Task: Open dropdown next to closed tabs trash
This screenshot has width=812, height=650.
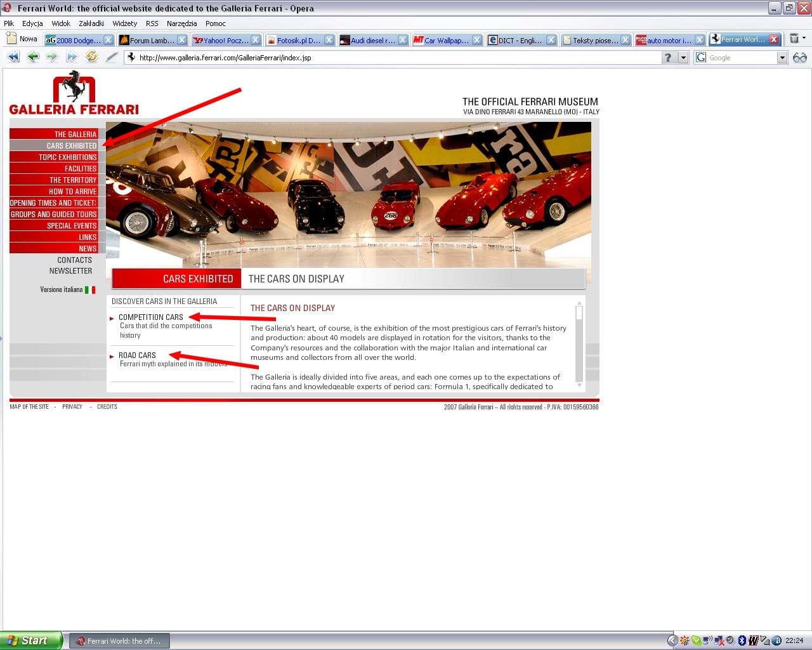Action: (x=804, y=38)
